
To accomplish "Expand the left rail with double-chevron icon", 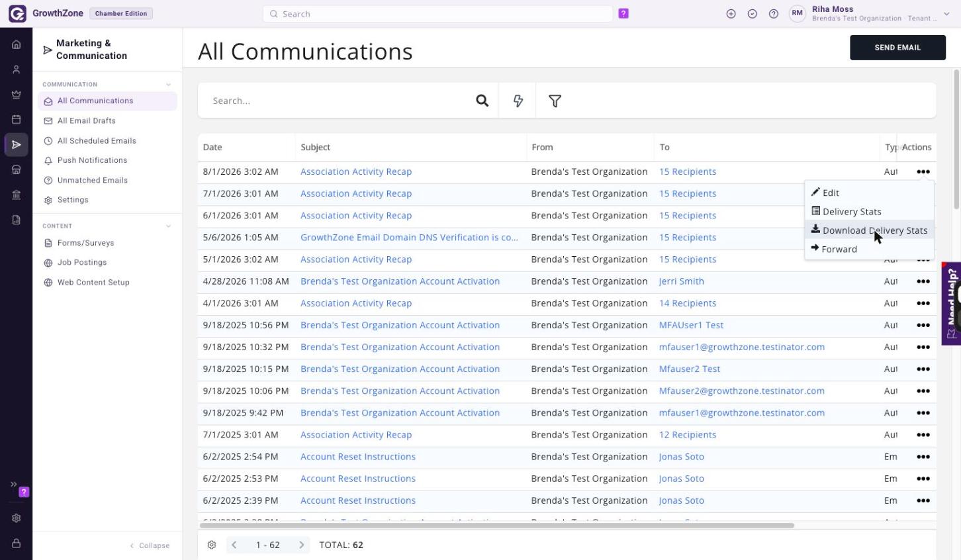I will click(13, 484).
